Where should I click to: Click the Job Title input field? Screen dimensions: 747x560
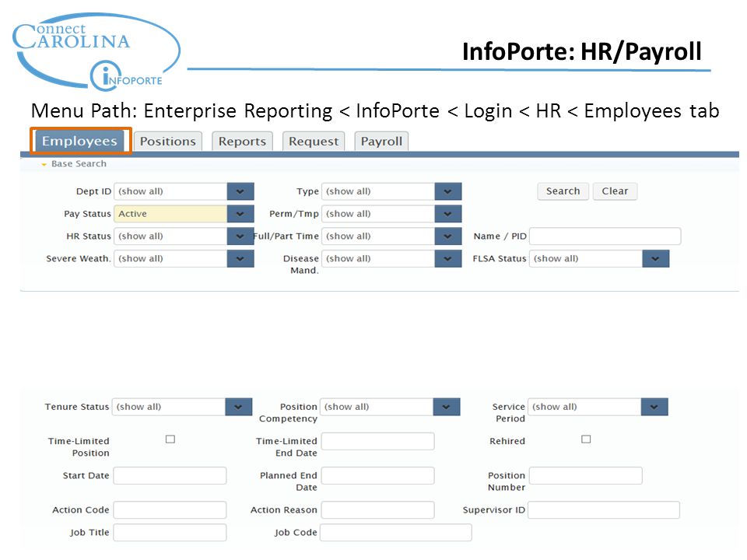click(170, 532)
